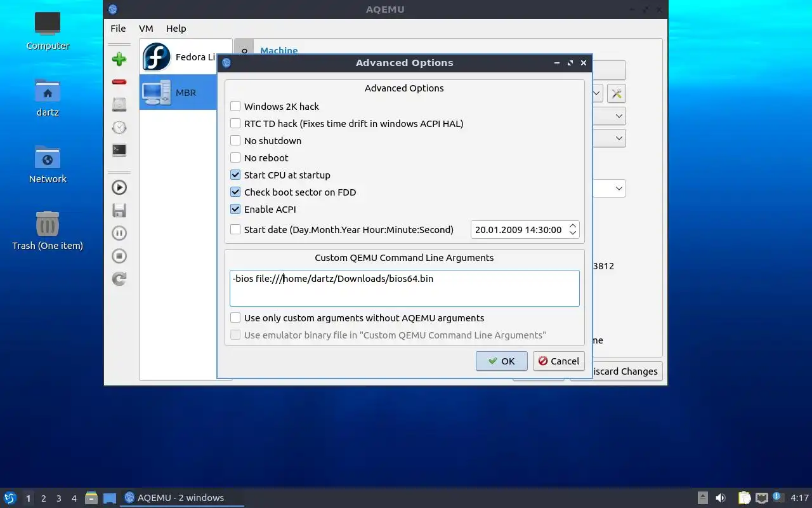Open the Network desktop icon

click(48, 164)
